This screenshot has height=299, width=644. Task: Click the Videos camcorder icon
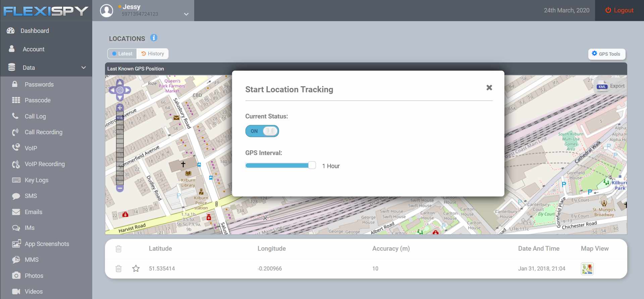[x=16, y=291]
